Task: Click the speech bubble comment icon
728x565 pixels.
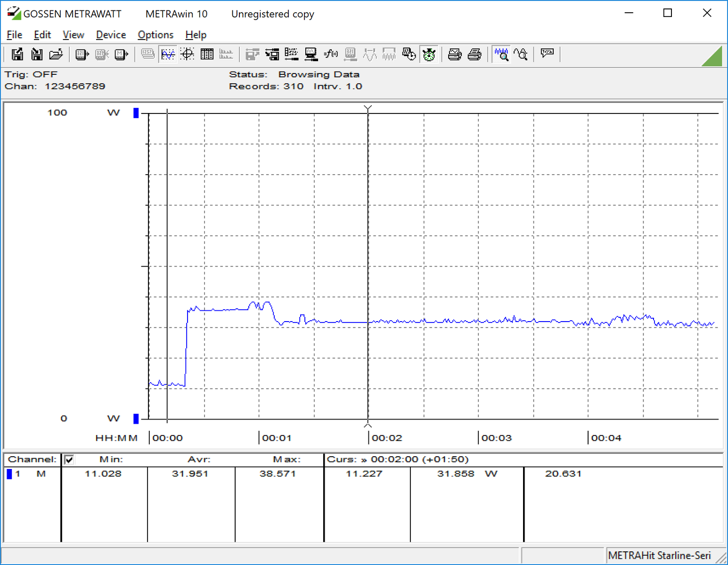Action: 547,53
